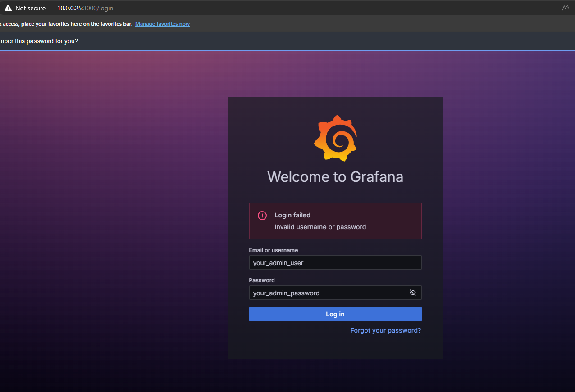Click the Read aloud icon in address bar
This screenshot has width=575, height=392.
[565, 8]
